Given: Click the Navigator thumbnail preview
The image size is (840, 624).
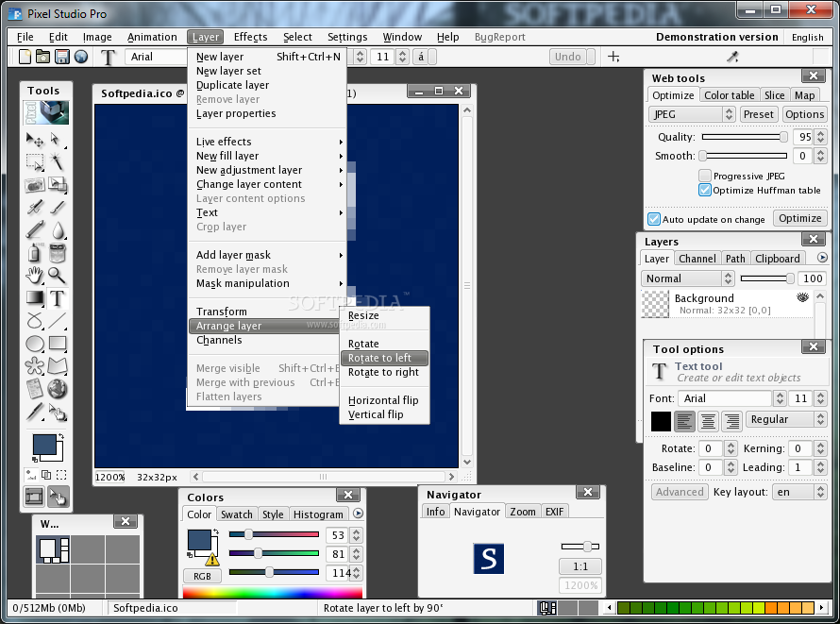Looking at the screenshot, I should [488, 559].
